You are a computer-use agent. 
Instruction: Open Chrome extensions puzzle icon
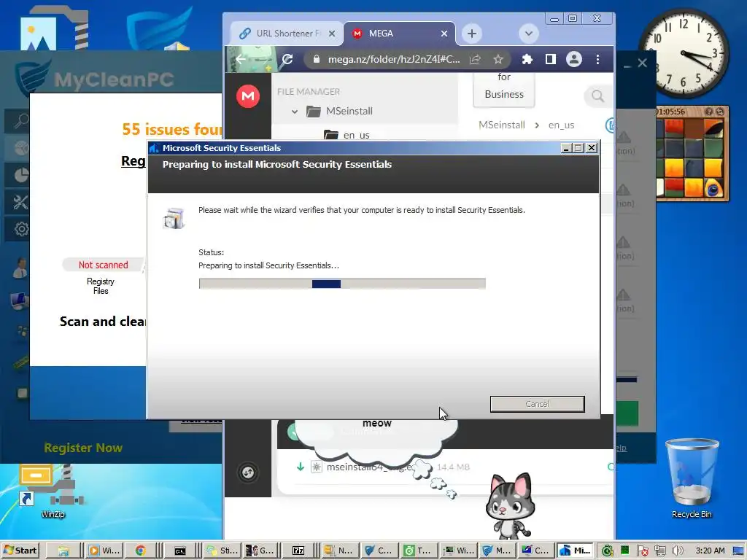tap(527, 59)
